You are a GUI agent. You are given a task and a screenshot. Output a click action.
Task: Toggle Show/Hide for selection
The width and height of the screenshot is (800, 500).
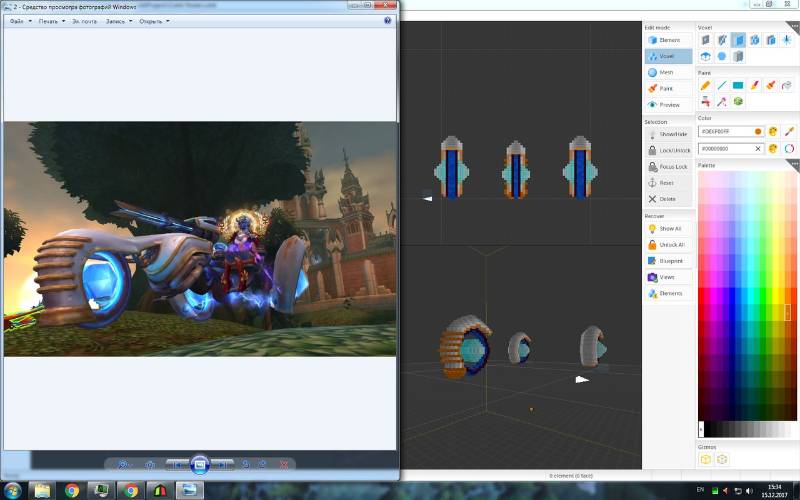coord(669,134)
